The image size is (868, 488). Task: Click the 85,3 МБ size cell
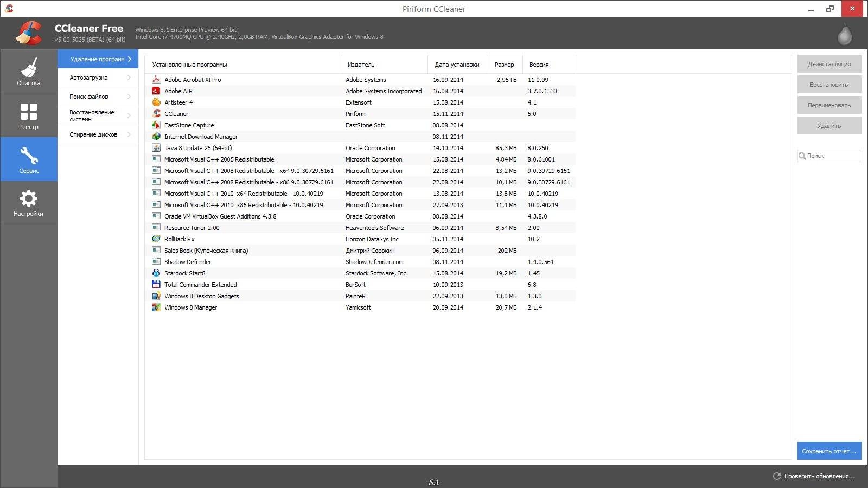click(x=506, y=148)
